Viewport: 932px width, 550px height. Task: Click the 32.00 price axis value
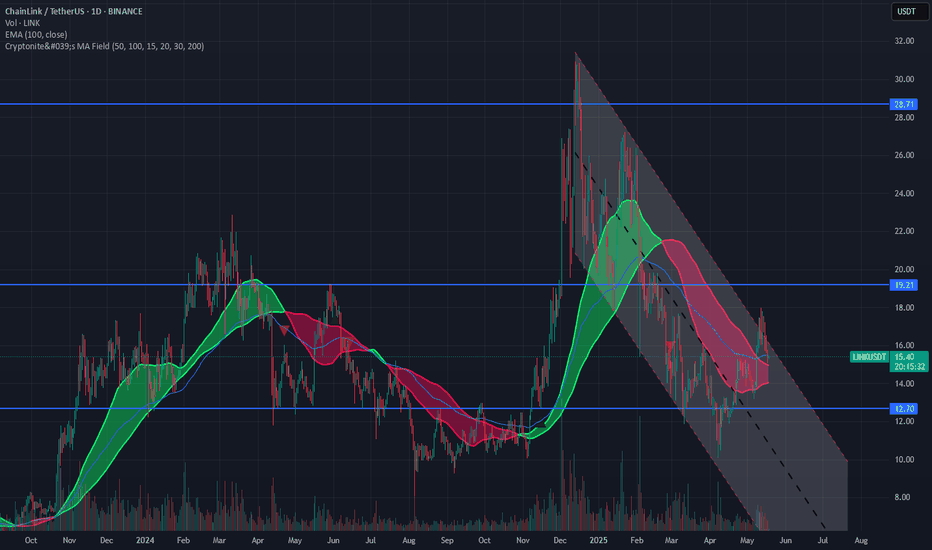point(904,41)
